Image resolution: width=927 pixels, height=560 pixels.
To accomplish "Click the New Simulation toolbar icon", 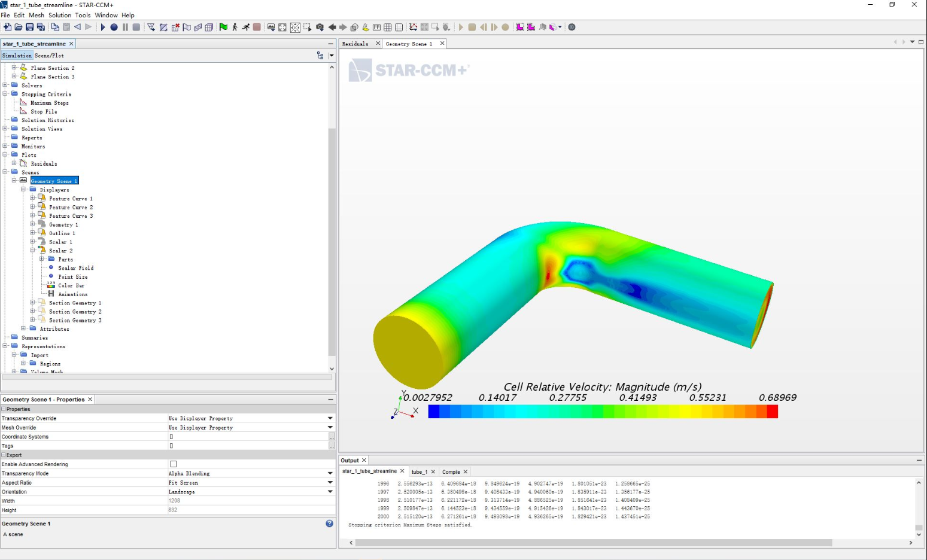I will coord(7,27).
